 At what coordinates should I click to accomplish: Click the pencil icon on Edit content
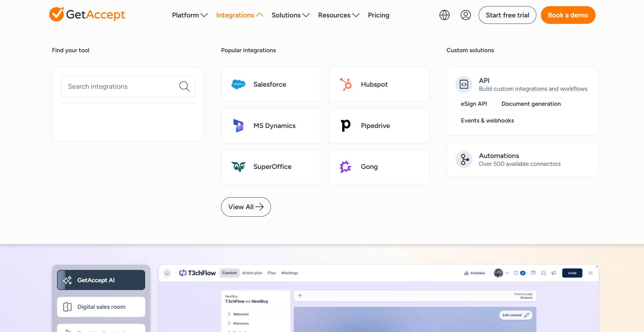point(527,315)
